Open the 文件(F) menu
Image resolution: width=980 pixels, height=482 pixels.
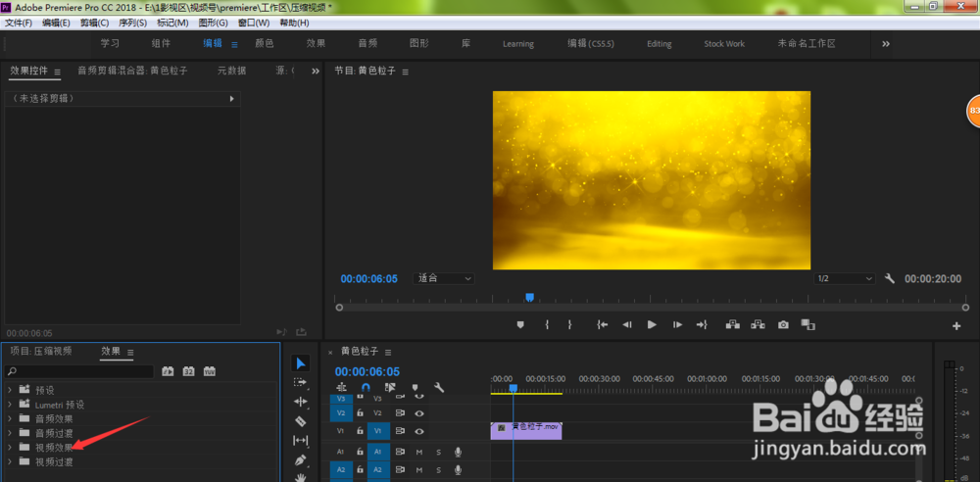(x=19, y=24)
